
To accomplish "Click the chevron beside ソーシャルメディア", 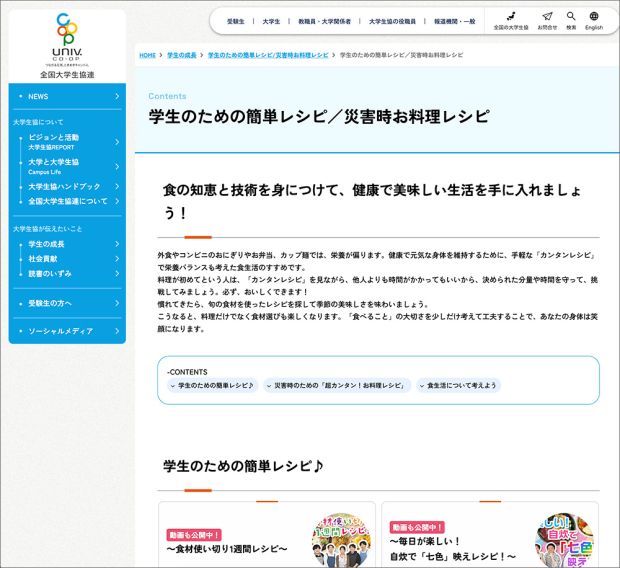I will pos(117,331).
